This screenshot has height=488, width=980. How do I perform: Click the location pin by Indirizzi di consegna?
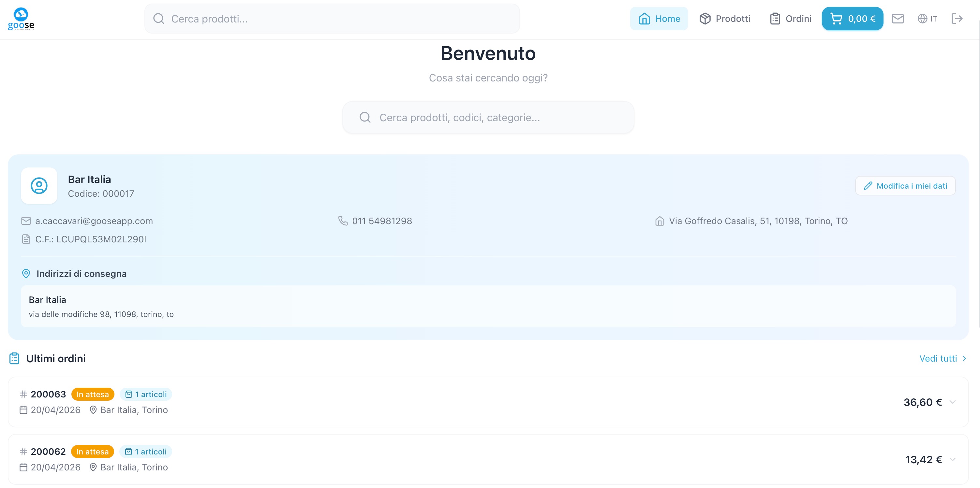26,274
